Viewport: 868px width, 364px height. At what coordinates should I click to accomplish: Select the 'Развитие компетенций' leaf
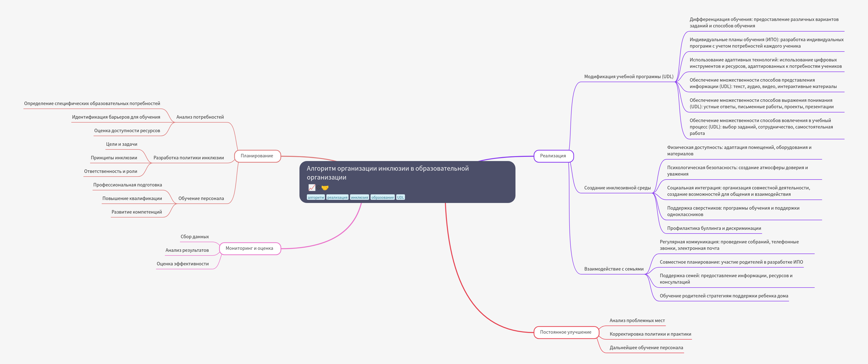pos(137,212)
